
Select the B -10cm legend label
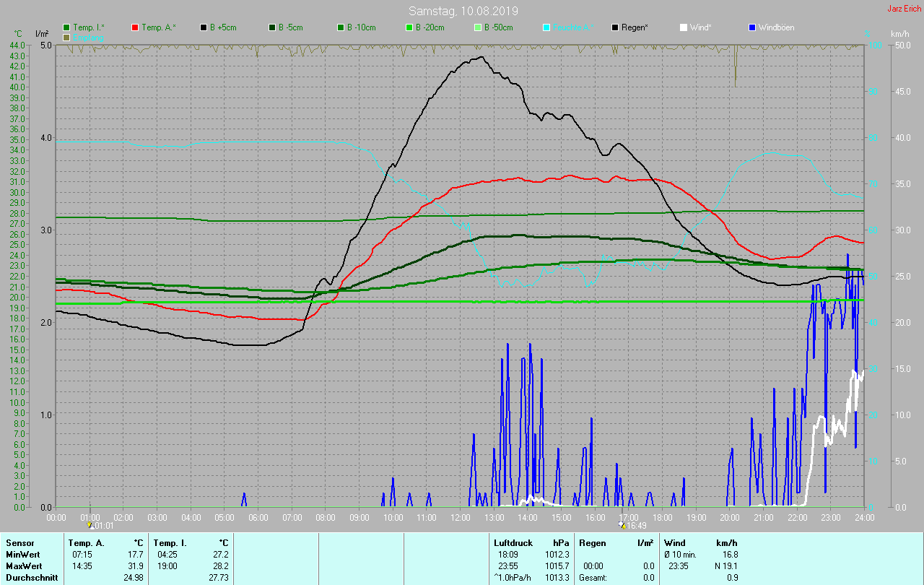click(x=361, y=27)
